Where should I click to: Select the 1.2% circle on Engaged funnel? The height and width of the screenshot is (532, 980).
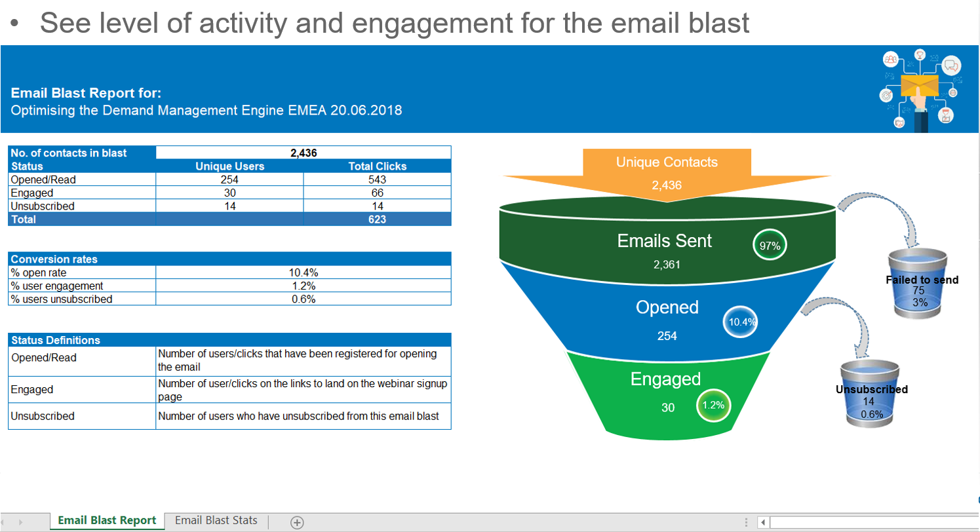(x=713, y=405)
